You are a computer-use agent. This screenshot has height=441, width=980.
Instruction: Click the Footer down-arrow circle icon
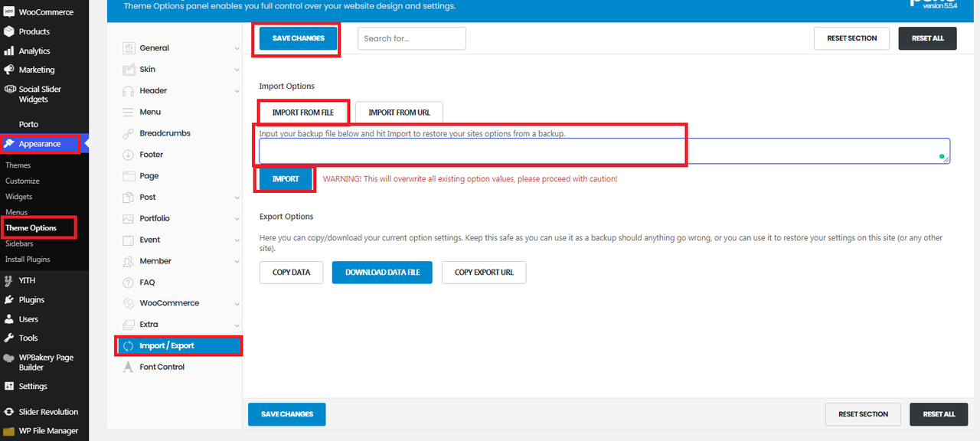[128, 155]
